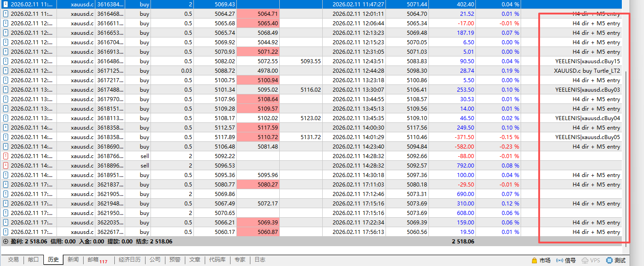Click the close time 2026.02.11 12:01:11
This screenshot has width=644, height=266.
pyautogui.click(x=358, y=14)
